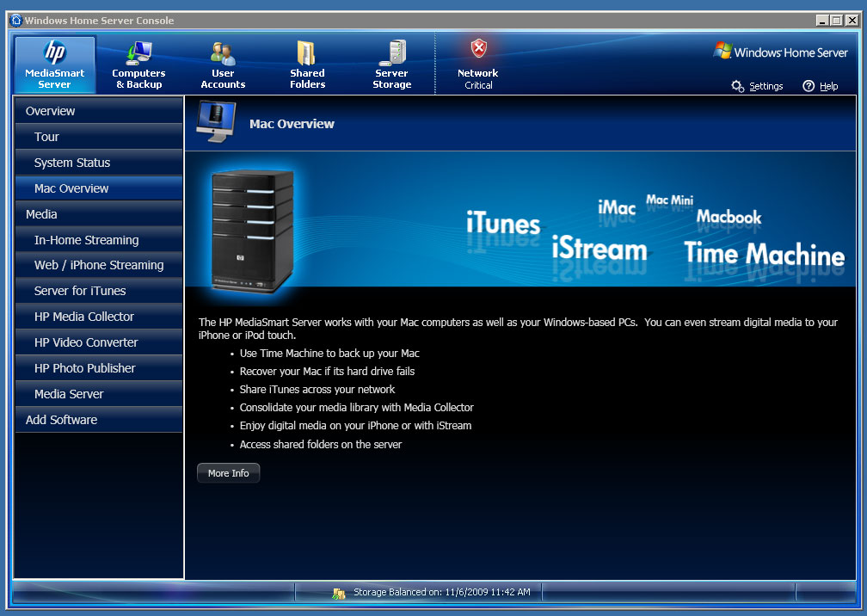
Task: Click the storage balanced status icon
Action: coord(338,594)
